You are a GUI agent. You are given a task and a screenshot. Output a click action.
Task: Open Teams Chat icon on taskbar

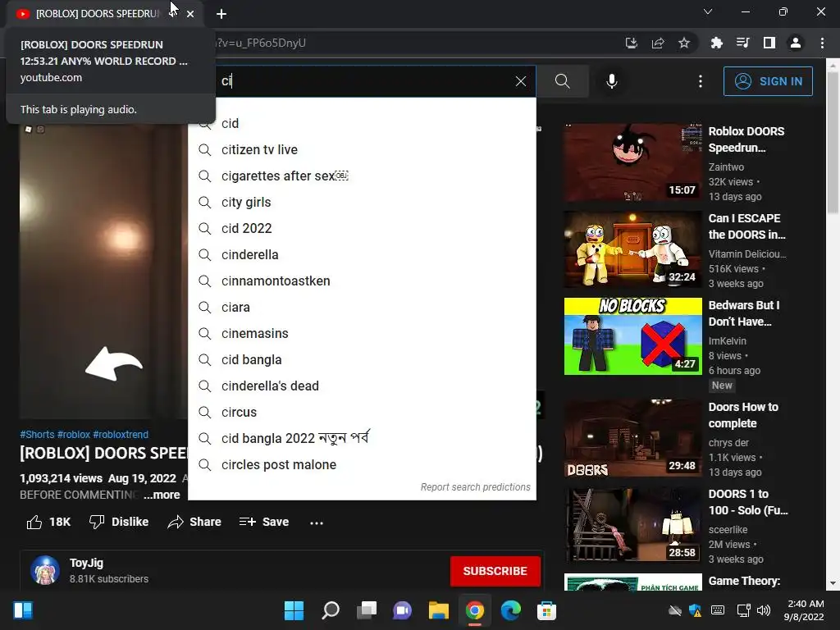402,610
